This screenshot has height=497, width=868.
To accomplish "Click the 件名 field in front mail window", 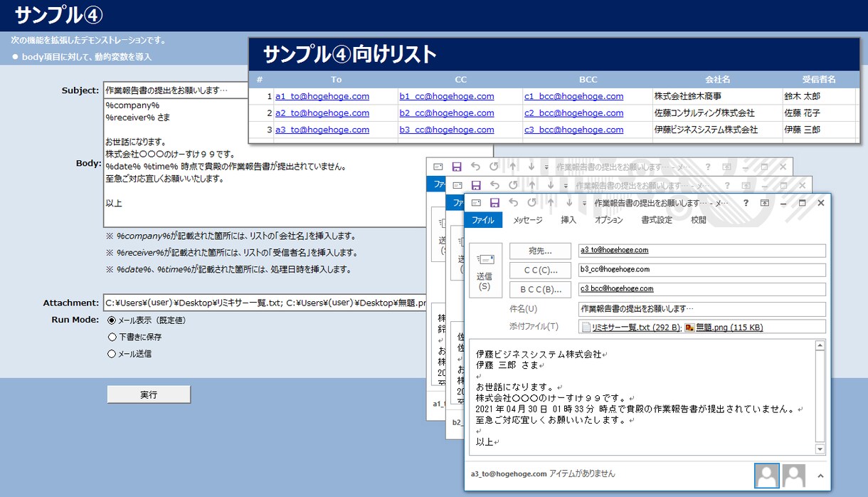I will pyautogui.click(x=702, y=309).
